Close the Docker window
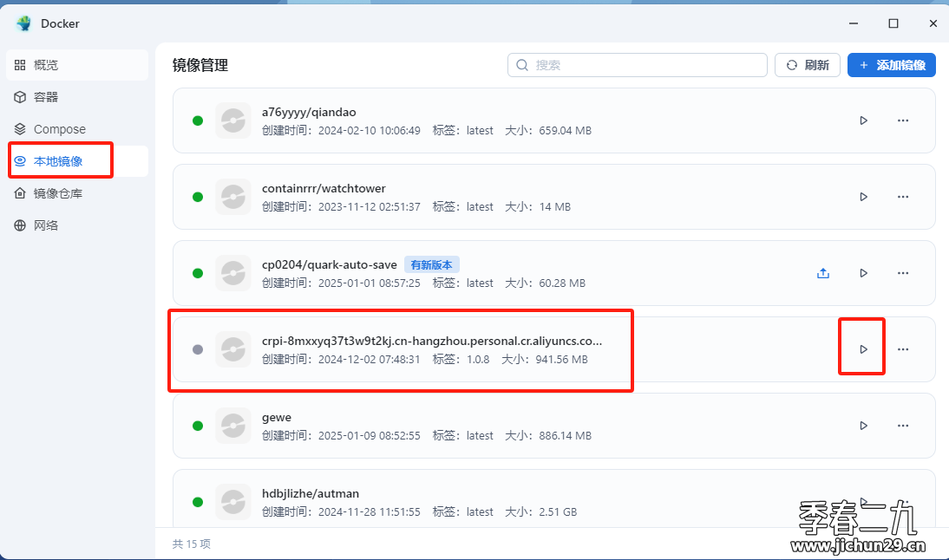 pyautogui.click(x=933, y=23)
